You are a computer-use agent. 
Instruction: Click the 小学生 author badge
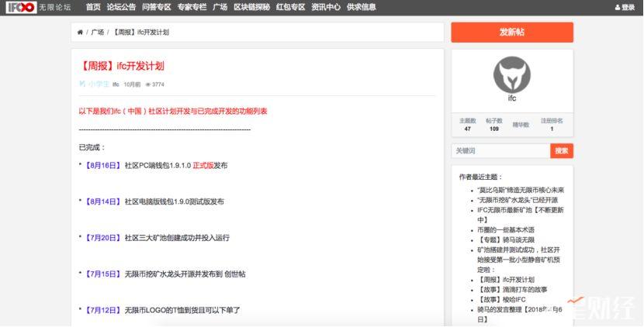(x=94, y=84)
